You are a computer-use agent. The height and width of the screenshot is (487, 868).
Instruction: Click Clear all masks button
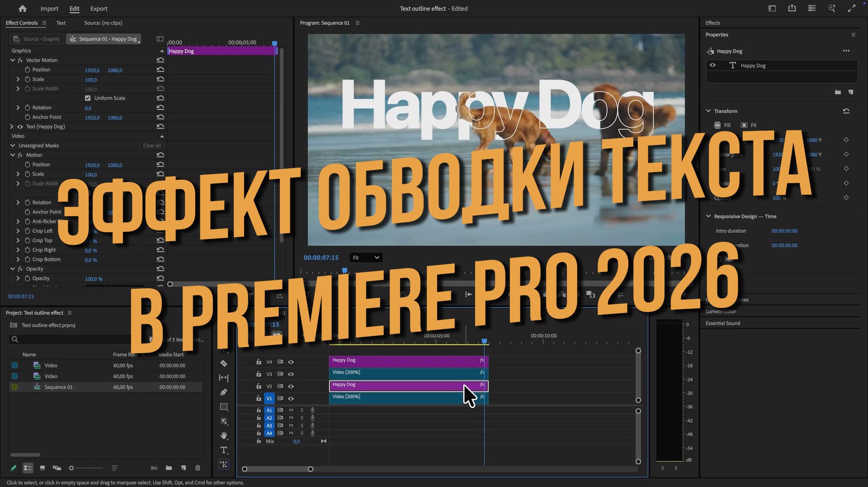coord(152,145)
